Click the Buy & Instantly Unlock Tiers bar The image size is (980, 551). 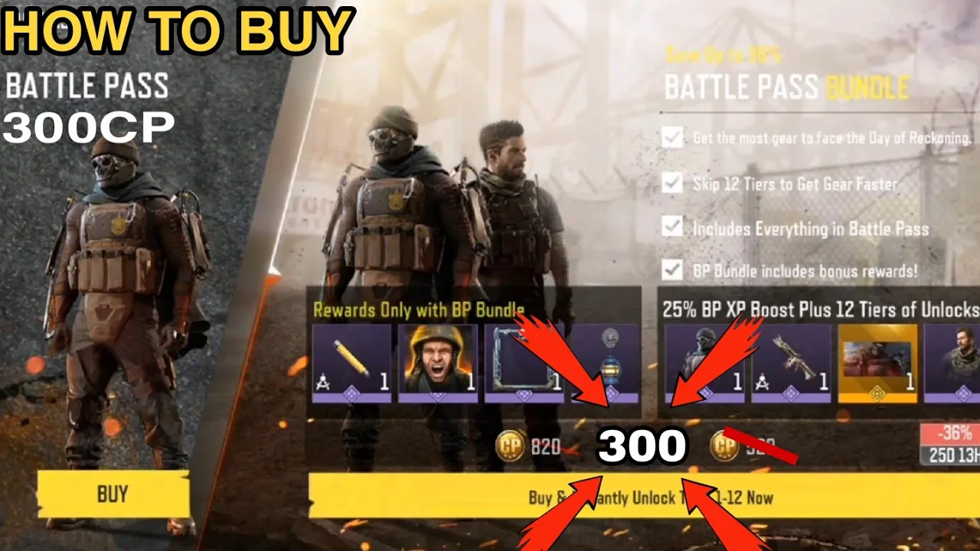pos(644,497)
